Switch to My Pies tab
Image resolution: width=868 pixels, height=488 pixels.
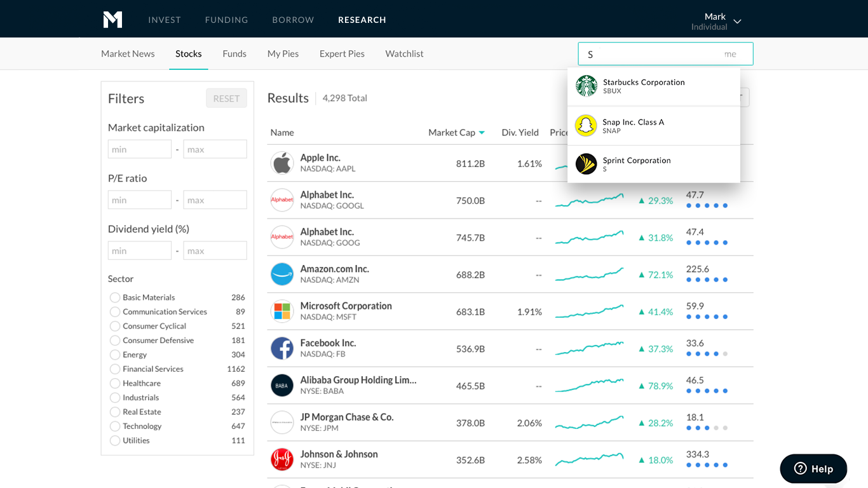click(x=283, y=53)
